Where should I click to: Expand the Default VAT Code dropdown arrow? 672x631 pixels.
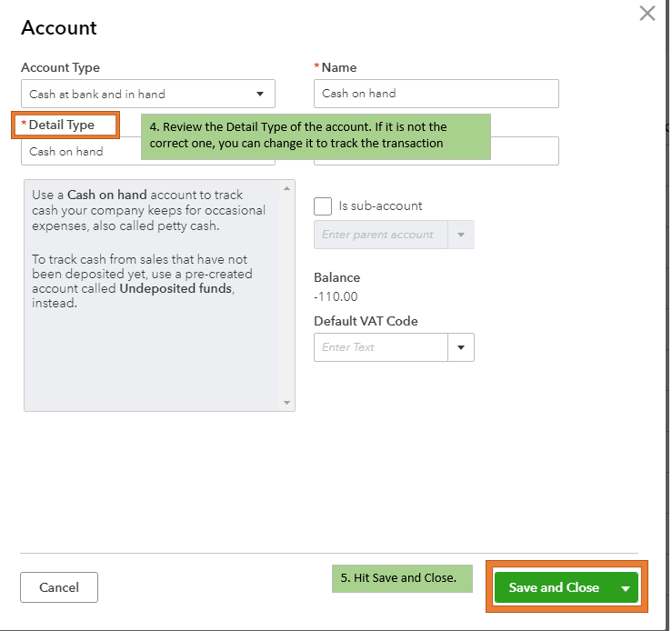461,347
